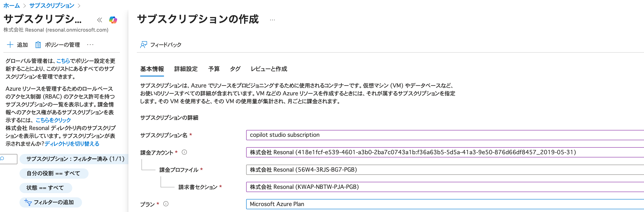Show info tooltip for 課金アカウント
The image size is (644, 212).
click(x=184, y=152)
